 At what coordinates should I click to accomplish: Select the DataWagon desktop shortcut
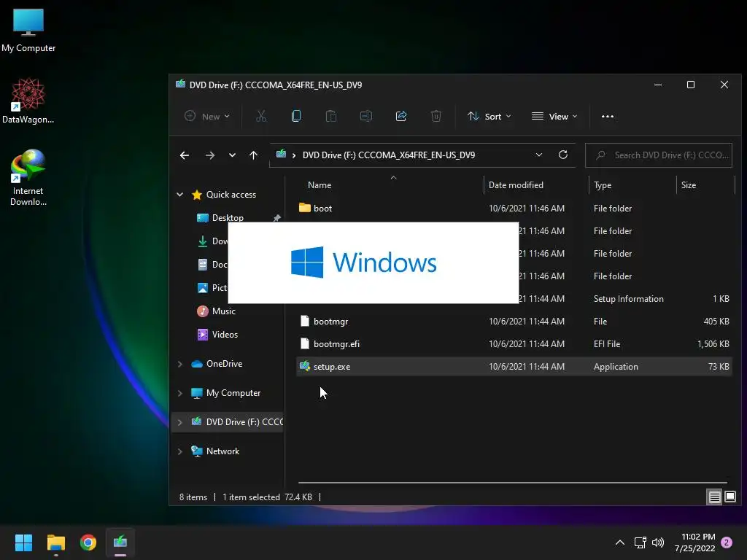click(x=28, y=101)
